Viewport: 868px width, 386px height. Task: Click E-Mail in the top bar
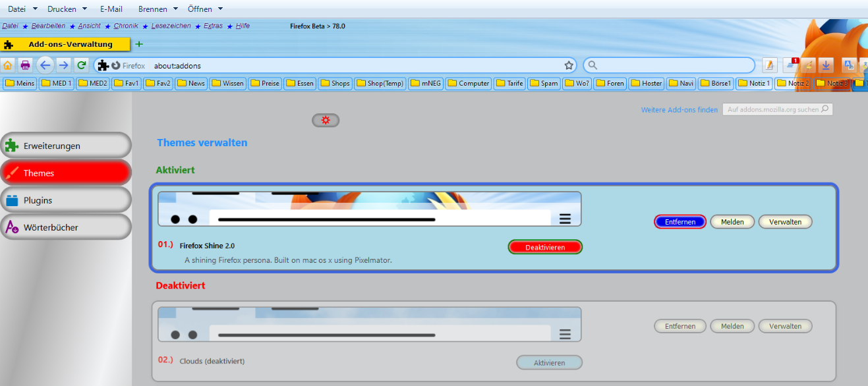click(111, 9)
